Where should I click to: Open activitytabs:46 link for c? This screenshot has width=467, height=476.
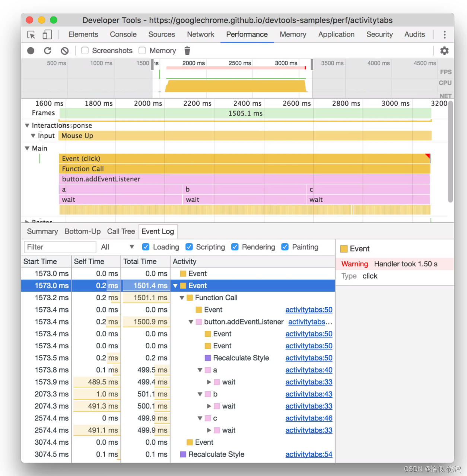point(309,418)
